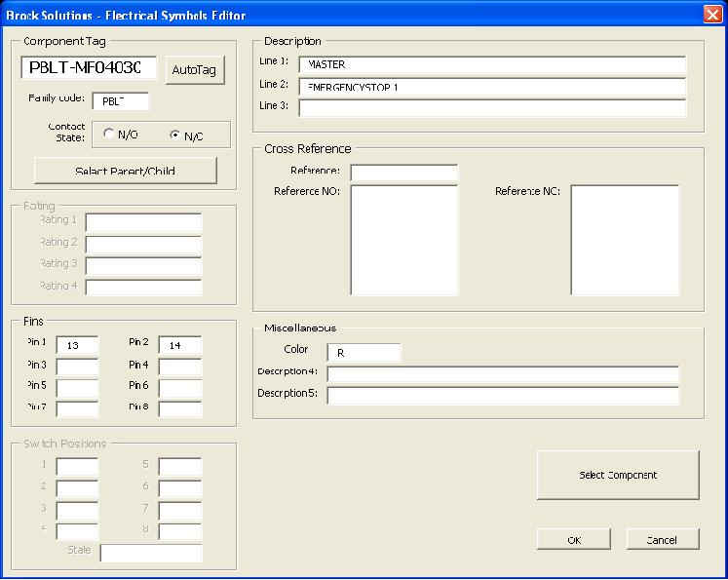Click Switch Position 2 field
This screenshot has width=728, height=580.
77,488
